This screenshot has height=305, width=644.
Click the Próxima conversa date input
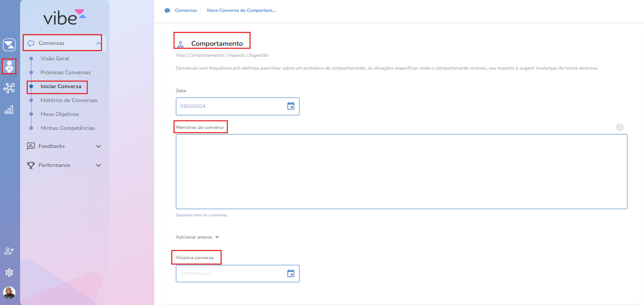coord(238,274)
